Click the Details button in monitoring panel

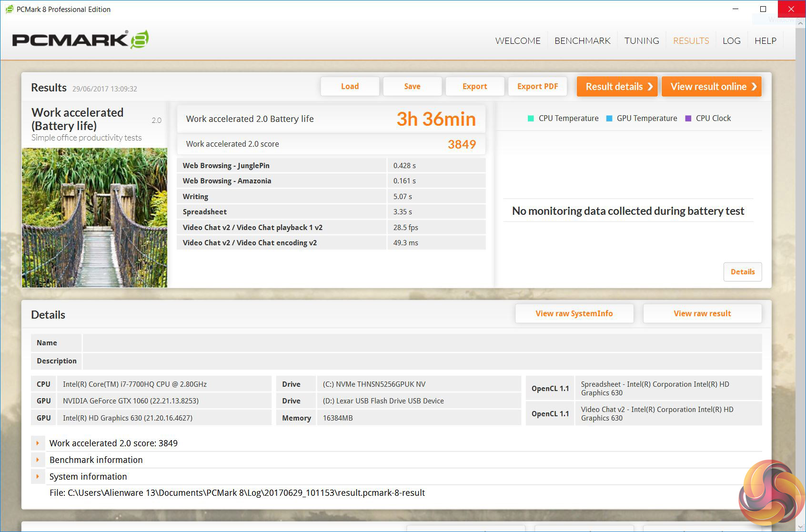tap(742, 272)
